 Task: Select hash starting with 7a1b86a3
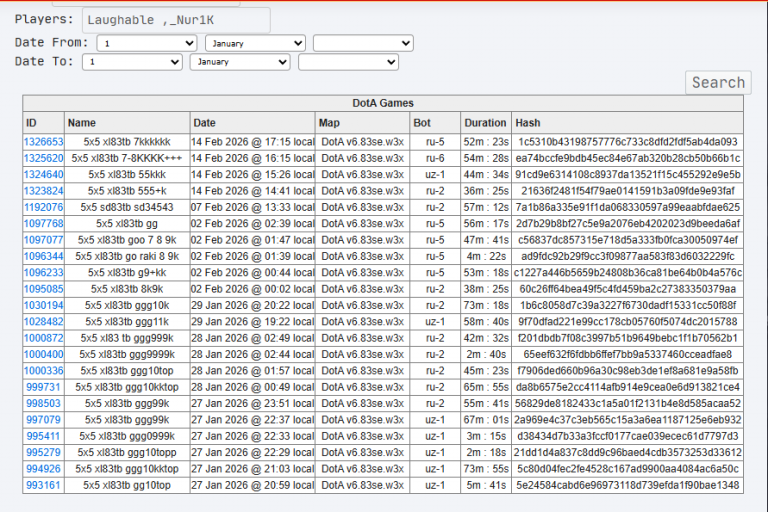pos(627,207)
